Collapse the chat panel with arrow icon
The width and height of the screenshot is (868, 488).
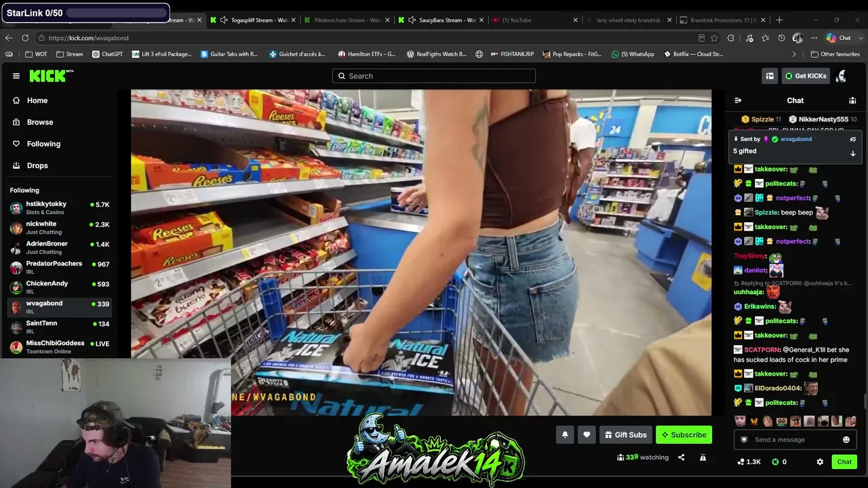click(x=738, y=100)
